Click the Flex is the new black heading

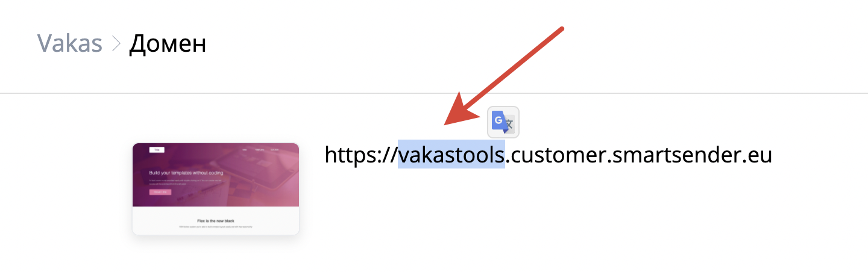[216, 221]
